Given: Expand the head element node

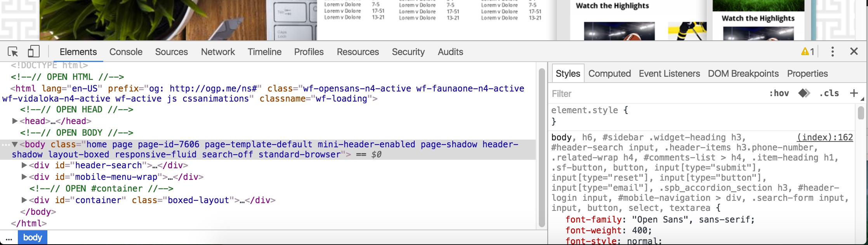Looking at the screenshot, I should point(15,121).
